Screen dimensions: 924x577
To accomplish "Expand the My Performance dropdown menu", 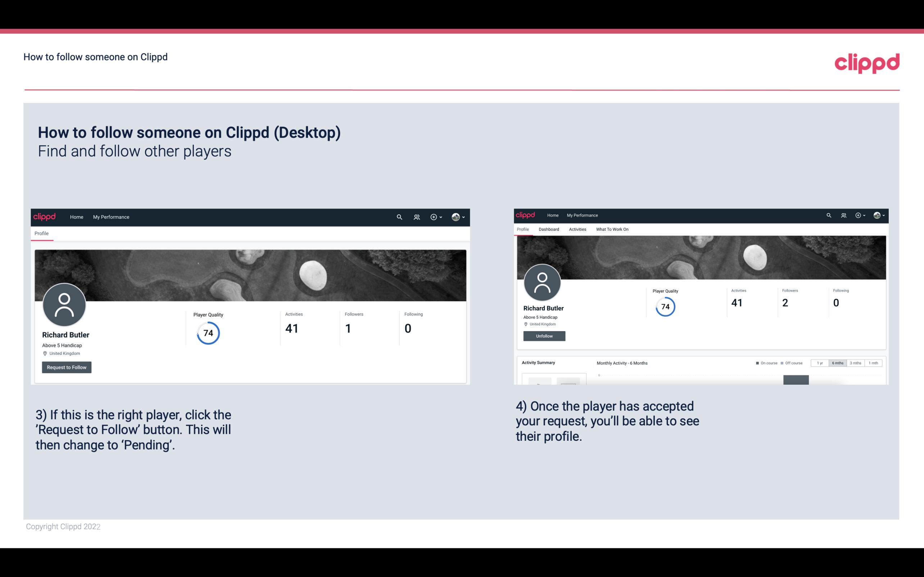I will [111, 217].
